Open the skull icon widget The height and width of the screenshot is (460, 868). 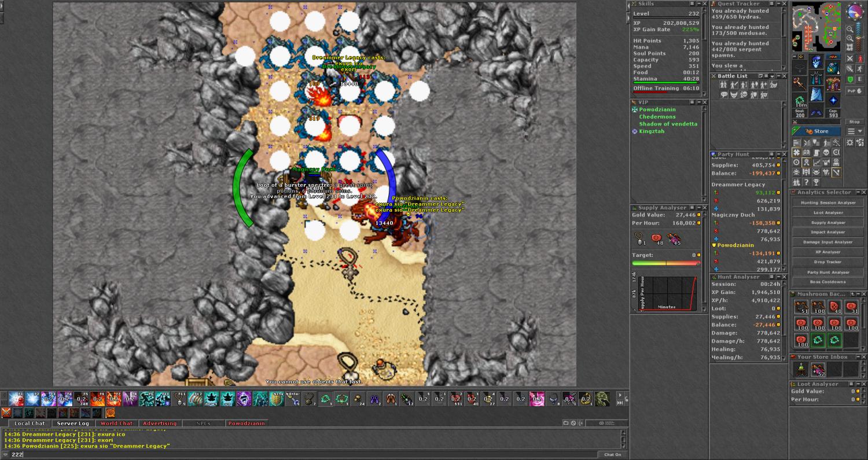[x=825, y=152]
